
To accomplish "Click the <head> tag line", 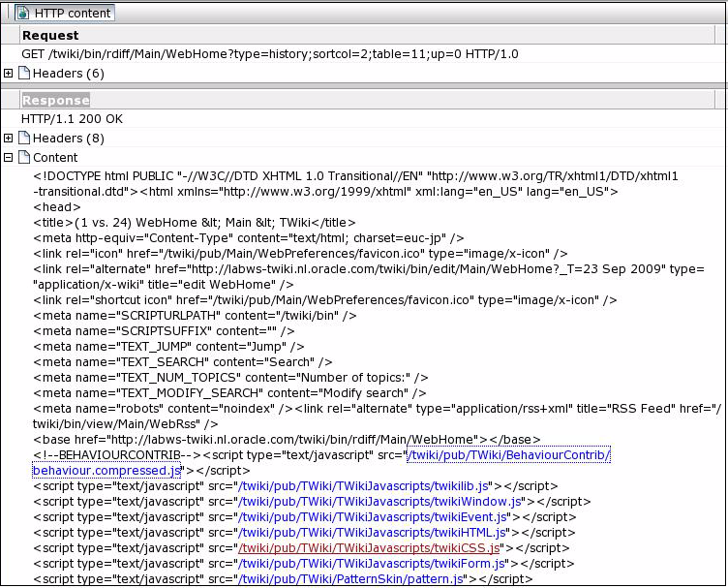I will [x=57, y=207].
